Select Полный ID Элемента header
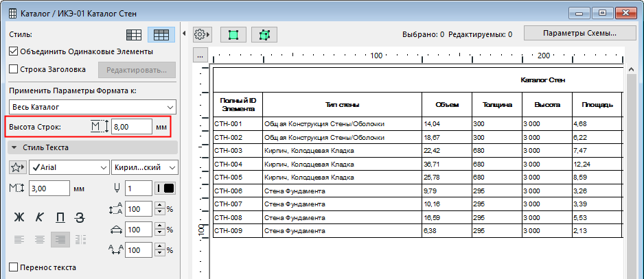This screenshot has height=279, width=644. [x=238, y=105]
